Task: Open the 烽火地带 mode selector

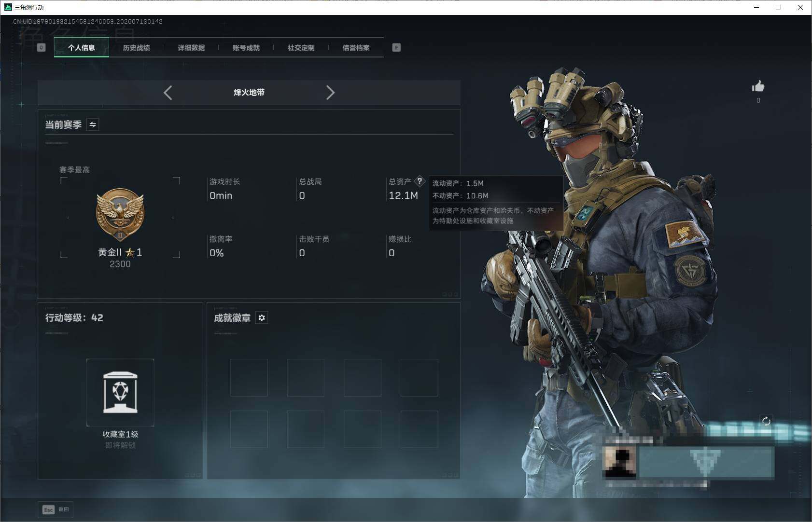Action: tap(249, 93)
